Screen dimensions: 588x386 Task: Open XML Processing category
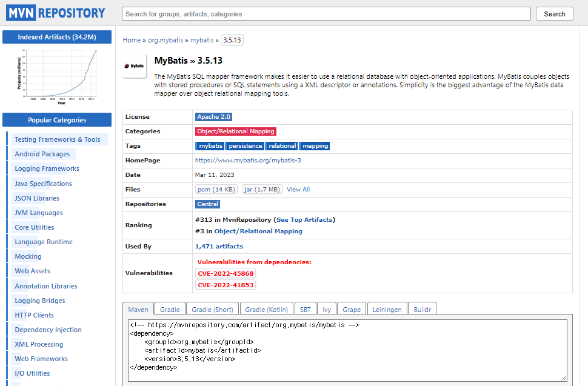pos(39,344)
